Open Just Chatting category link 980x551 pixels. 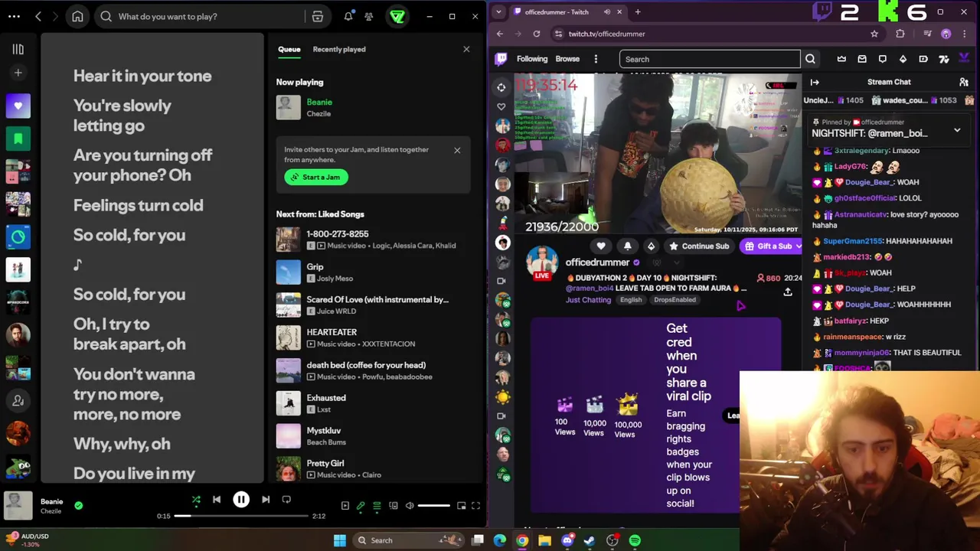tap(588, 300)
